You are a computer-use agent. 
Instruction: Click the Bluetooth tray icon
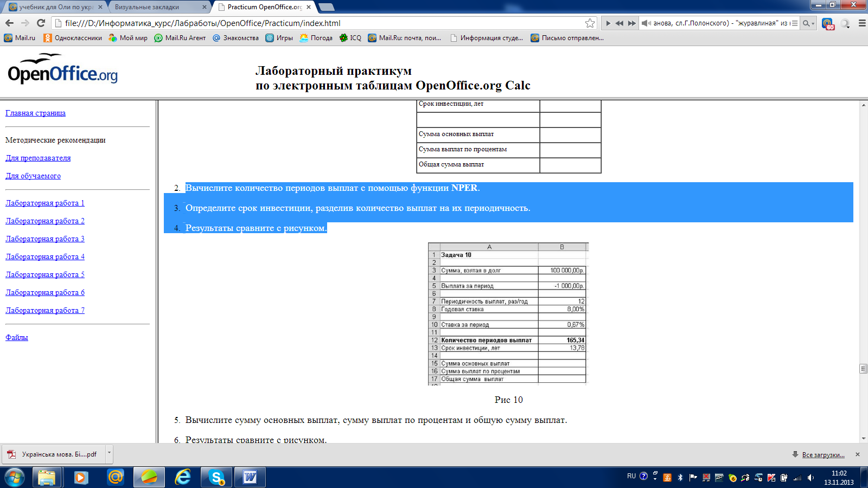(680, 478)
